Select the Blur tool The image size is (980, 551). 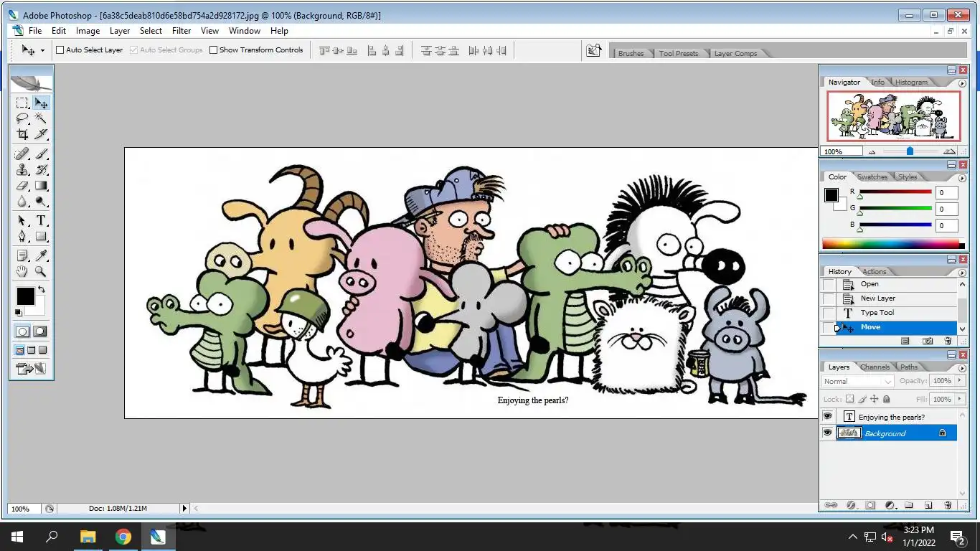(22, 202)
